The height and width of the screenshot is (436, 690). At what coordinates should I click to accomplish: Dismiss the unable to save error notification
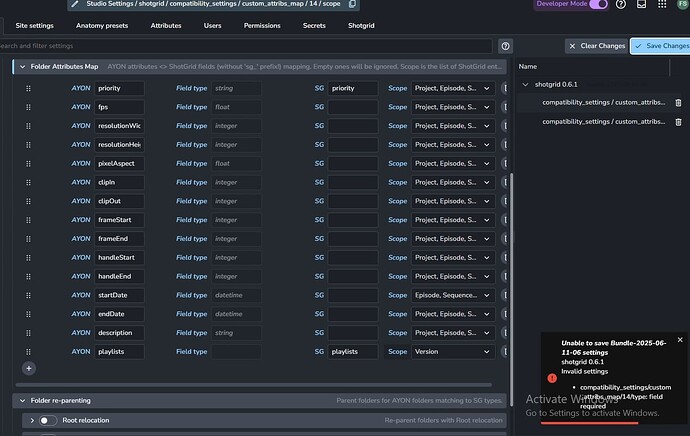coord(680,340)
